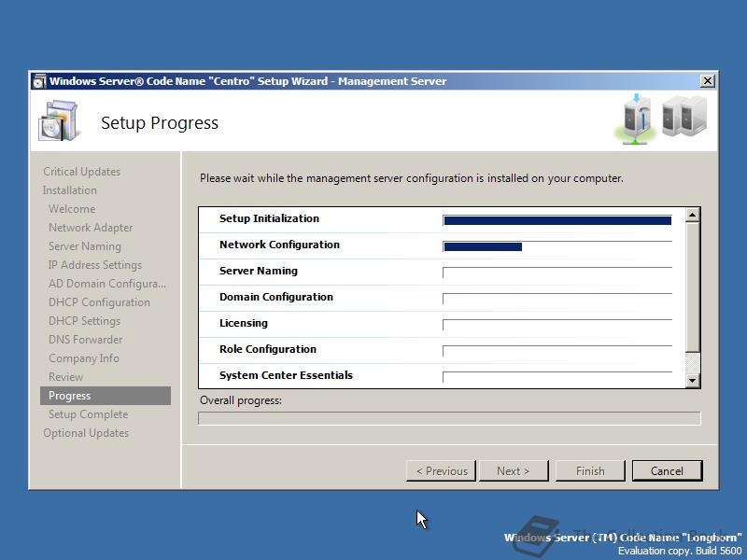The width and height of the screenshot is (747, 560).
Task: Go to Welcome step in sidebar
Action: pos(72,208)
